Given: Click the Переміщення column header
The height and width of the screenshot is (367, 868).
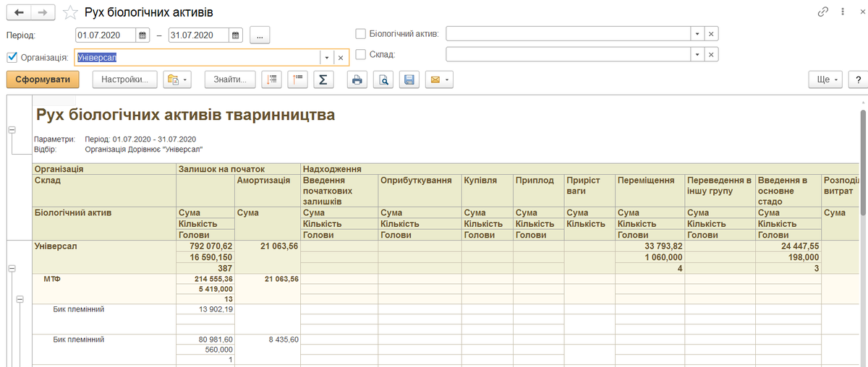Looking at the screenshot, I should point(650,191).
